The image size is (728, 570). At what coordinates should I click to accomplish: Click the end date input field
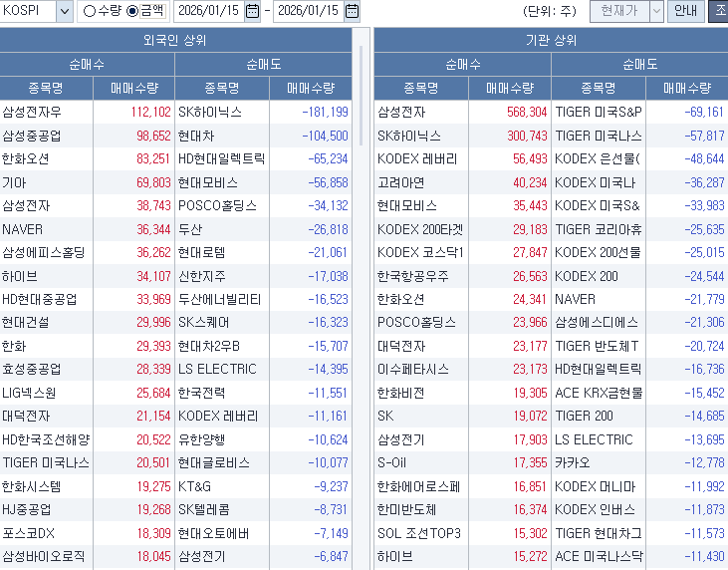coord(309,11)
